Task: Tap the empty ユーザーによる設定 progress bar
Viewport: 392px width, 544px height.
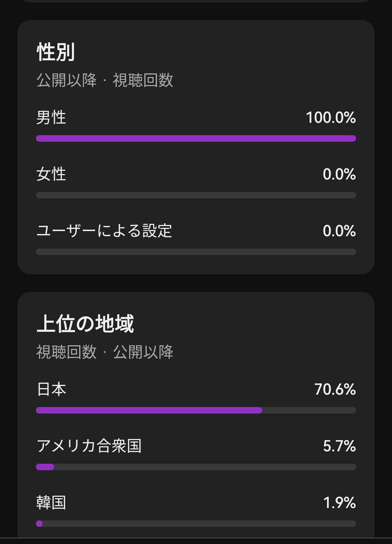Action: pyautogui.click(x=196, y=252)
